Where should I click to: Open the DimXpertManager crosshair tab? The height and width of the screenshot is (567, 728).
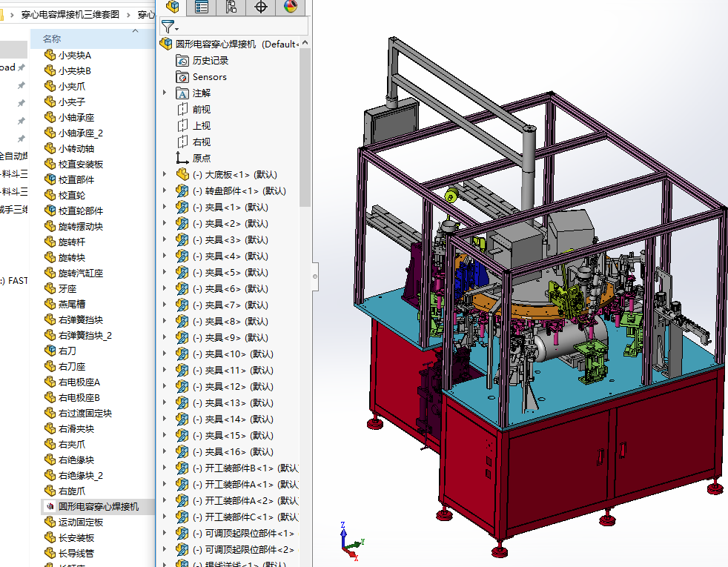coord(260,7)
